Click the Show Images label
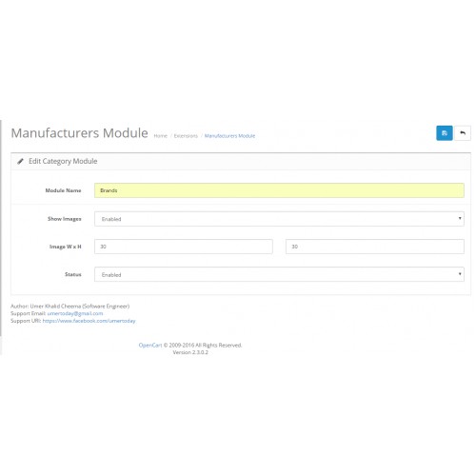This screenshot has width=476, height=476. tap(65, 219)
